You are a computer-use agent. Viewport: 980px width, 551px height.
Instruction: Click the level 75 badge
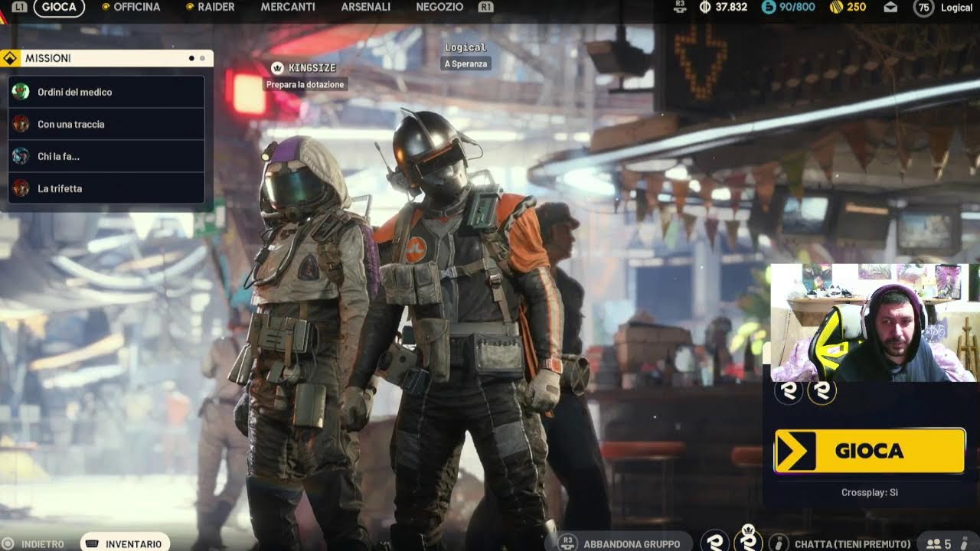pyautogui.click(x=924, y=8)
